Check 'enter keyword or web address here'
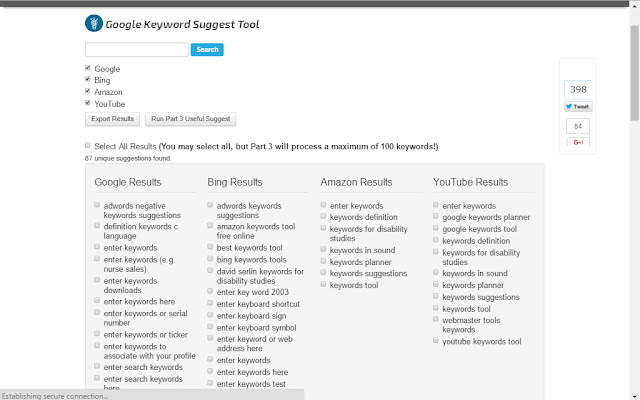The image size is (640, 400). (210, 338)
